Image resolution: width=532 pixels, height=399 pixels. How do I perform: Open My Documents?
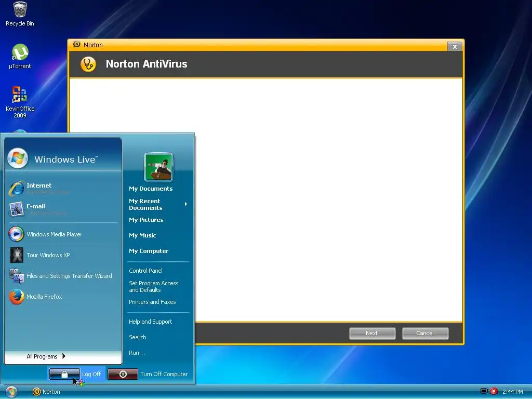151,189
